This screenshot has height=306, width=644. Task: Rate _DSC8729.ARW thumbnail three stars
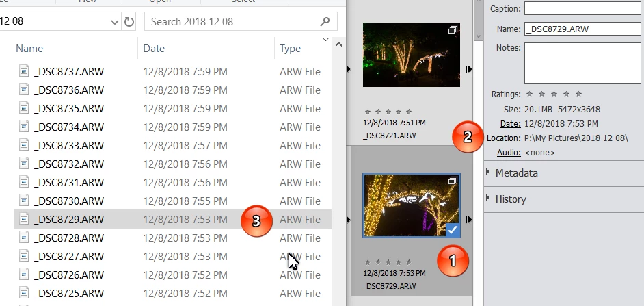point(388,262)
